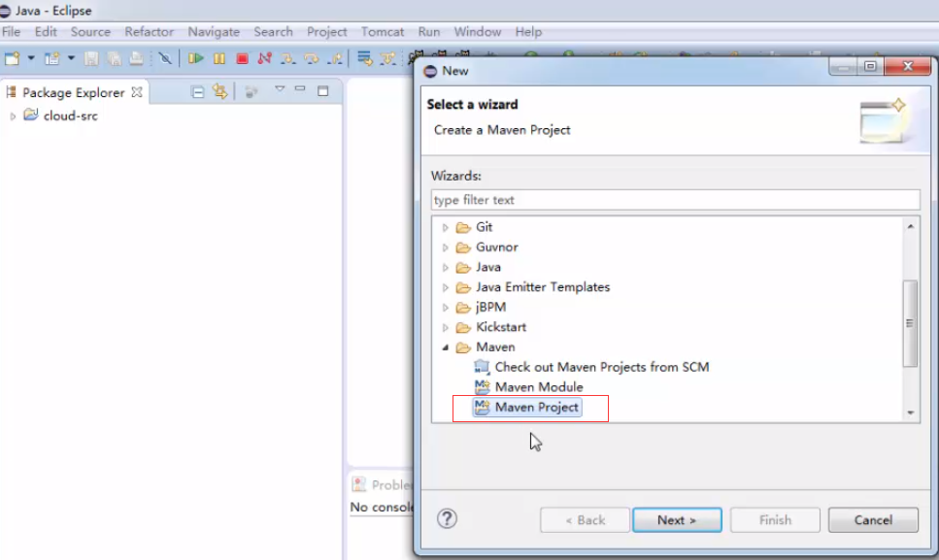Click the dialog help question-mark icon
The image size is (939, 560).
[x=447, y=518]
